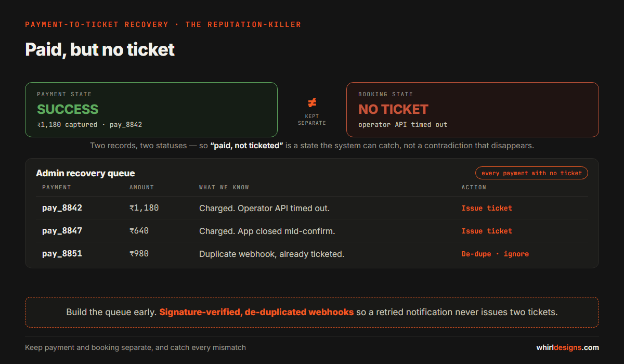Click 'De-dupe · ignore' for pay_8851
The height and width of the screenshot is (364, 624).
click(x=495, y=254)
